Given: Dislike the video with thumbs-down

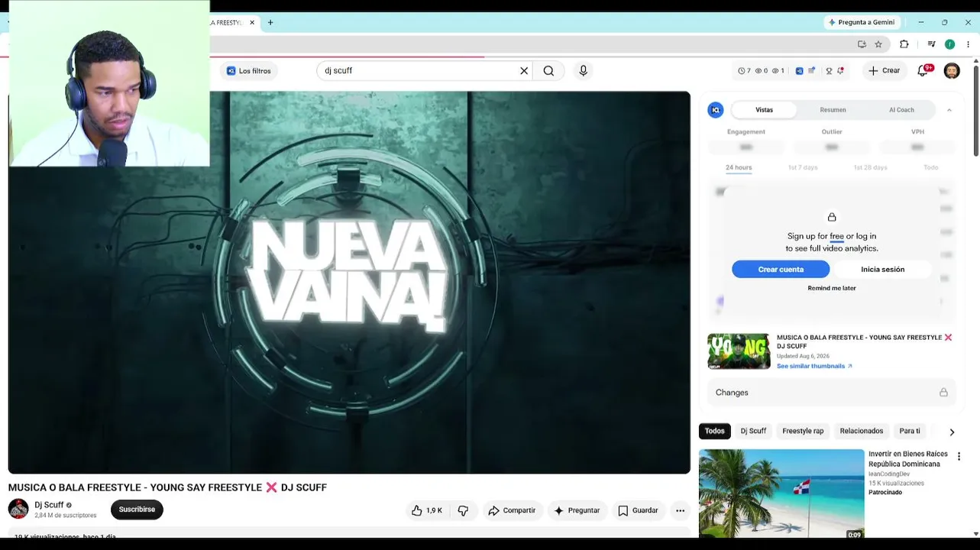Looking at the screenshot, I should click(463, 510).
